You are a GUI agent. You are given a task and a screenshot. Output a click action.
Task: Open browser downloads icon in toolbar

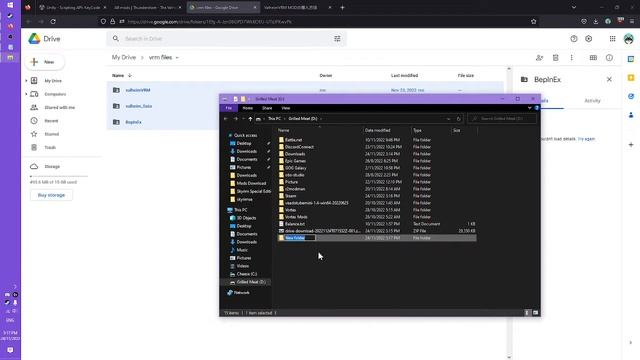[596, 21]
